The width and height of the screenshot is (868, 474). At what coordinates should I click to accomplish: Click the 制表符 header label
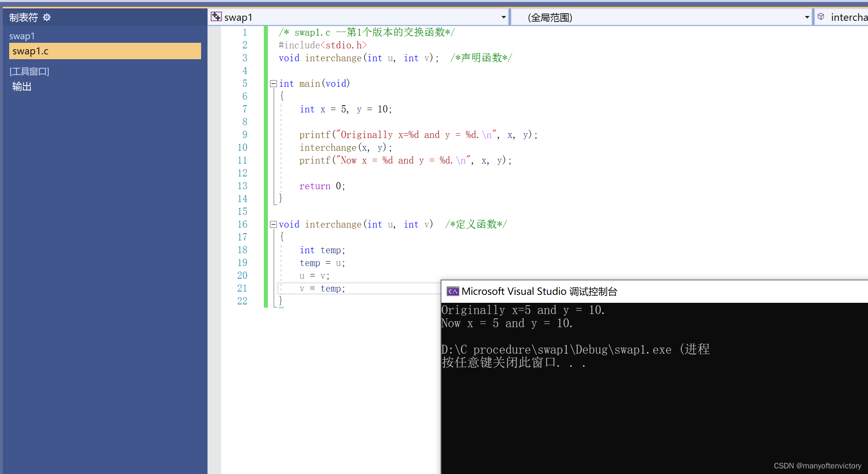pos(24,17)
